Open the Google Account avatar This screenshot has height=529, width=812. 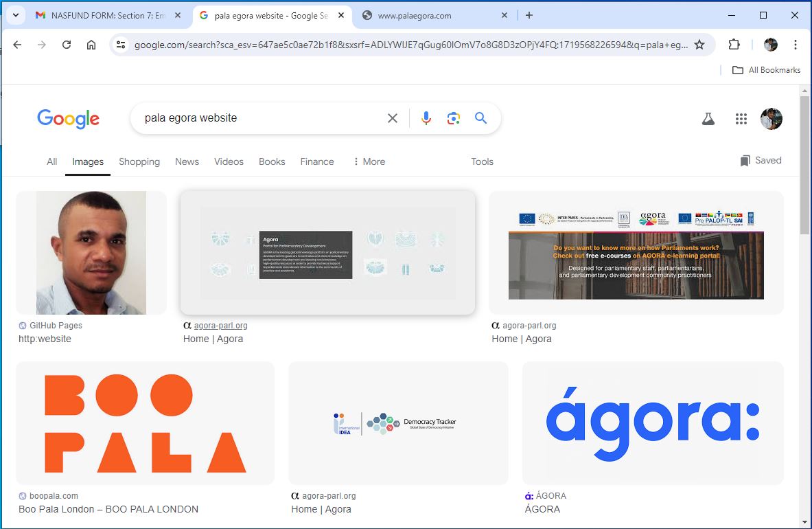[771, 119]
